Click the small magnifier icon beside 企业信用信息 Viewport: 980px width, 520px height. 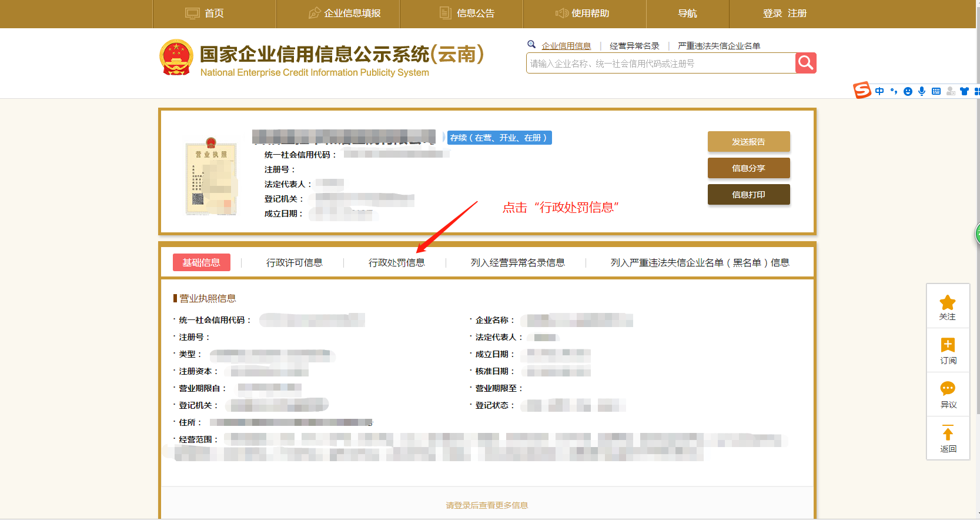531,44
